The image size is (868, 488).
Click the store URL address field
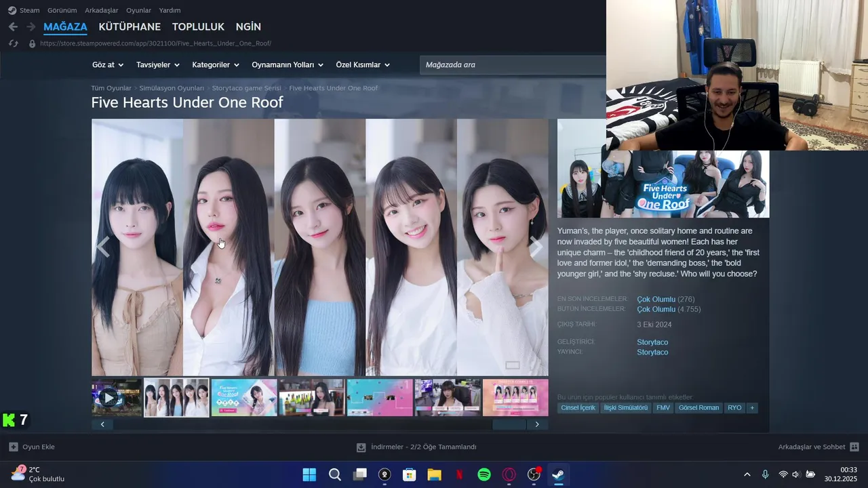click(x=155, y=43)
